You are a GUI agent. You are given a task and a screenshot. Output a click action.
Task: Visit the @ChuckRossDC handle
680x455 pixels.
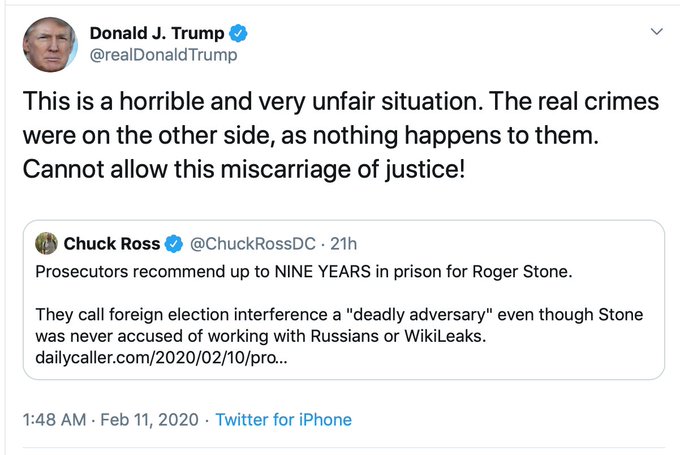pos(253,244)
